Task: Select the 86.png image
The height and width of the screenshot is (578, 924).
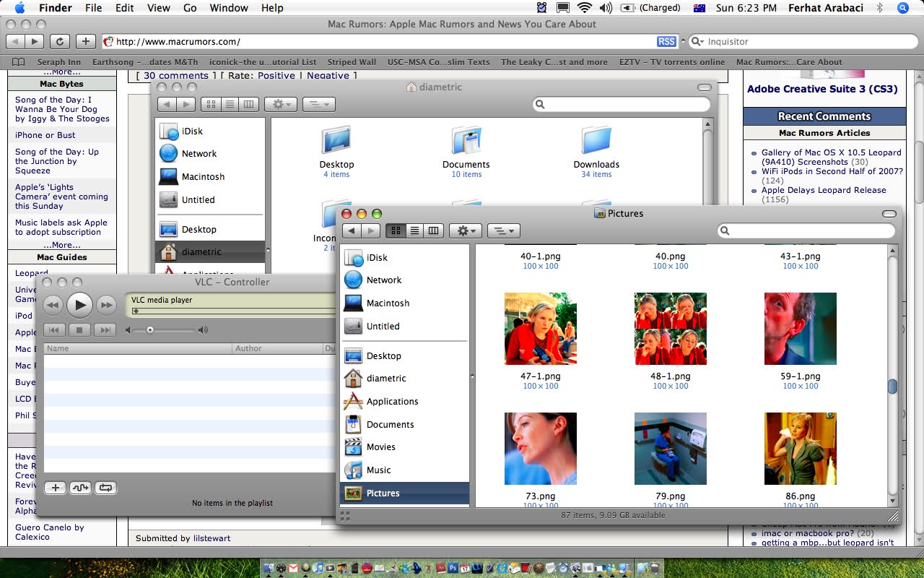Action: coord(801,449)
